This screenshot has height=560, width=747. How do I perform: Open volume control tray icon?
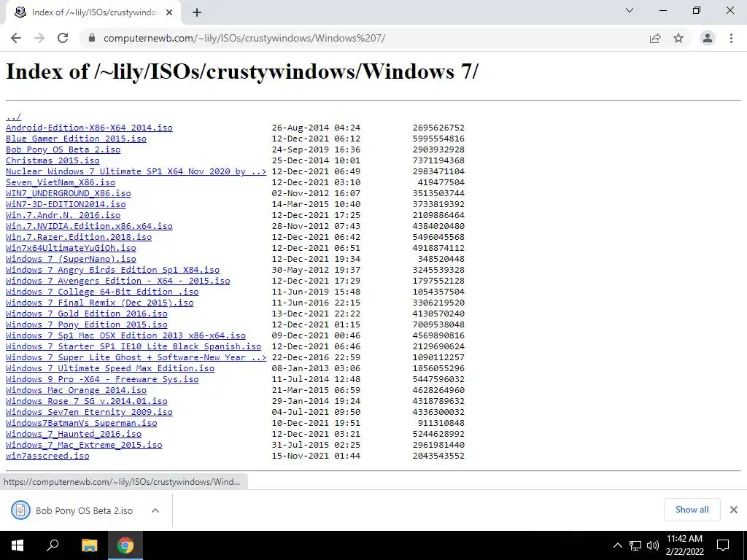[653, 545]
